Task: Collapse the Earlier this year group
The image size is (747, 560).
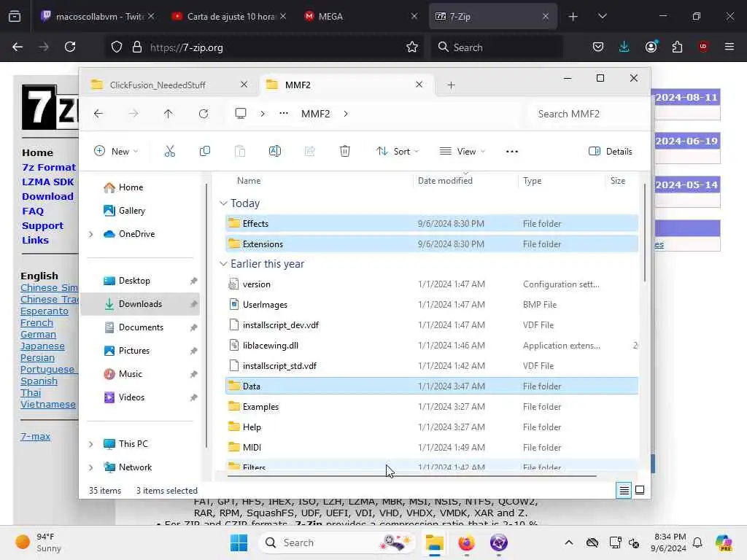Action: click(223, 264)
